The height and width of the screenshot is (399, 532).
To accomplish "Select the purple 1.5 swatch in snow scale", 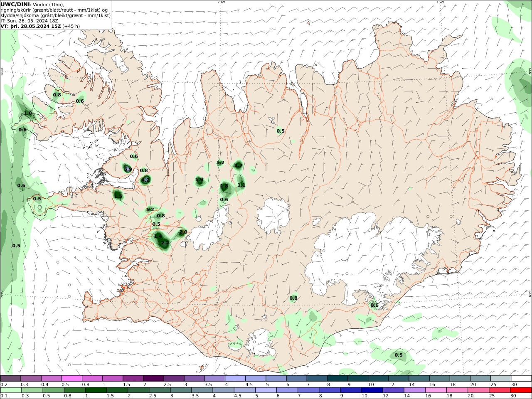I will [x=133, y=378].
